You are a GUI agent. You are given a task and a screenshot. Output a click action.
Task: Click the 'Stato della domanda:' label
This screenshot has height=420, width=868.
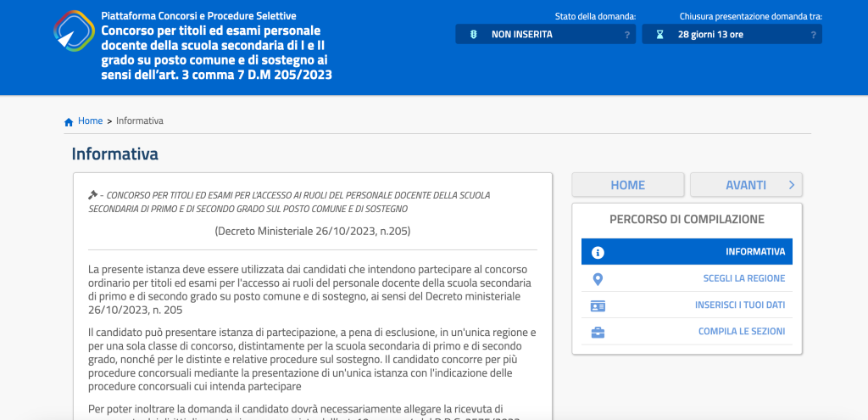[595, 17]
